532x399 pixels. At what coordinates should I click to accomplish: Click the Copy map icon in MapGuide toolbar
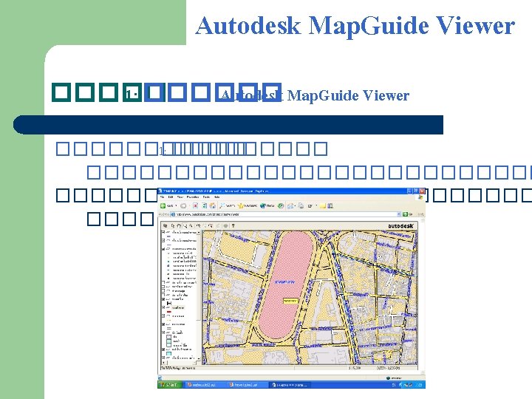[166, 225]
